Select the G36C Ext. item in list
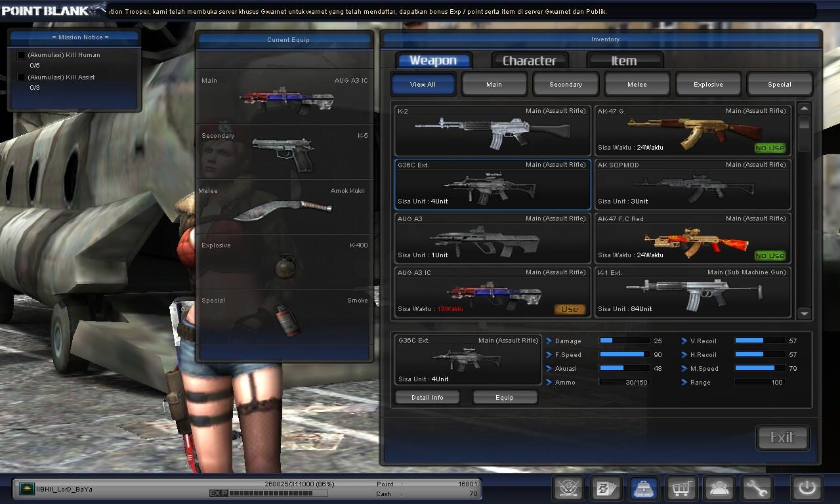 click(x=493, y=184)
